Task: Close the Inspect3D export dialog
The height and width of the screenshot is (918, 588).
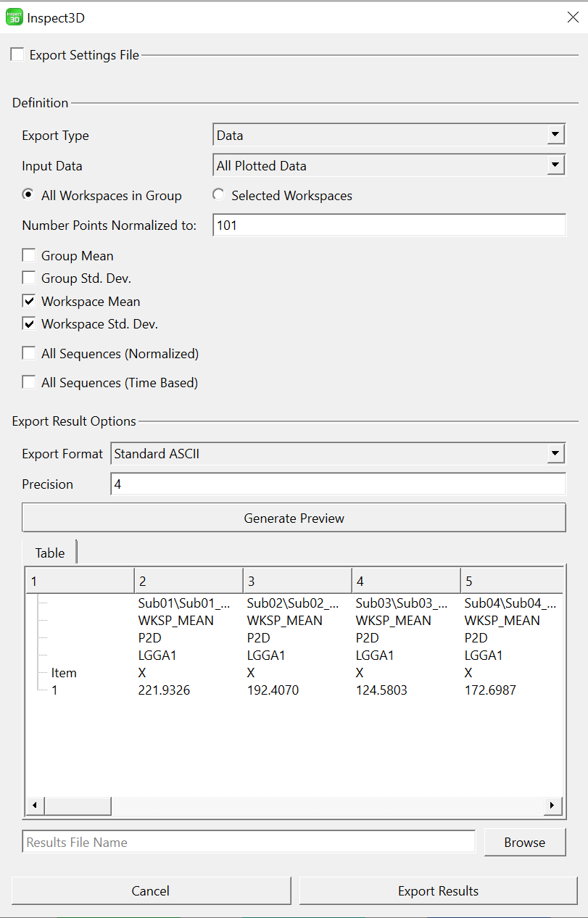Action: pyautogui.click(x=572, y=17)
